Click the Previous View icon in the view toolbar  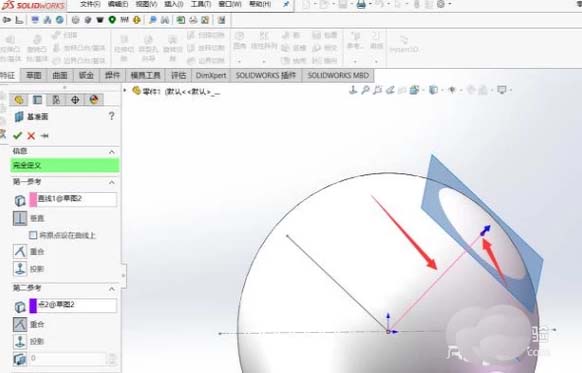pyautogui.click(x=377, y=90)
